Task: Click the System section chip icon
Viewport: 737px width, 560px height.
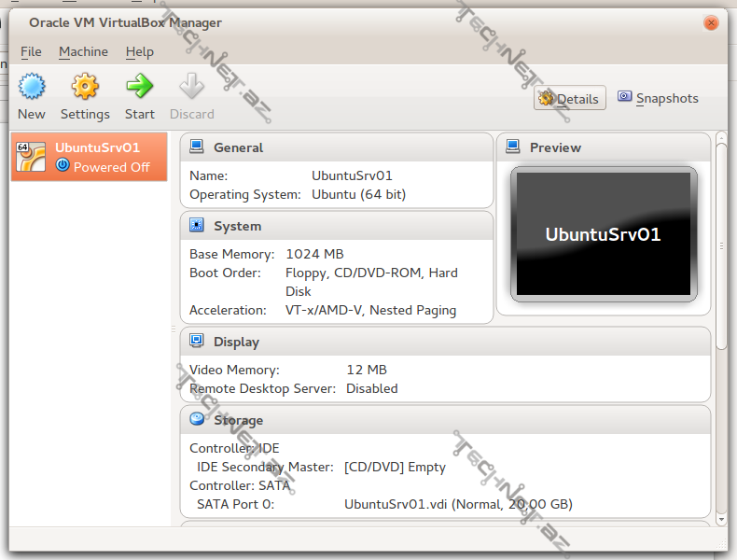Action: (197, 225)
